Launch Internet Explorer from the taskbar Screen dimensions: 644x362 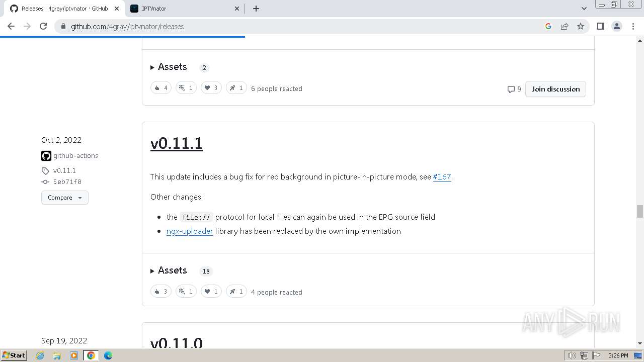tap(40, 355)
